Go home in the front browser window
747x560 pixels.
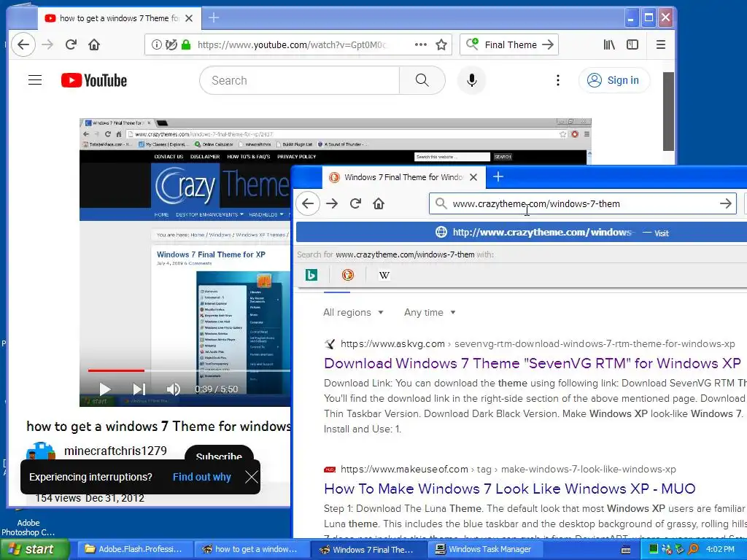click(379, 204)
